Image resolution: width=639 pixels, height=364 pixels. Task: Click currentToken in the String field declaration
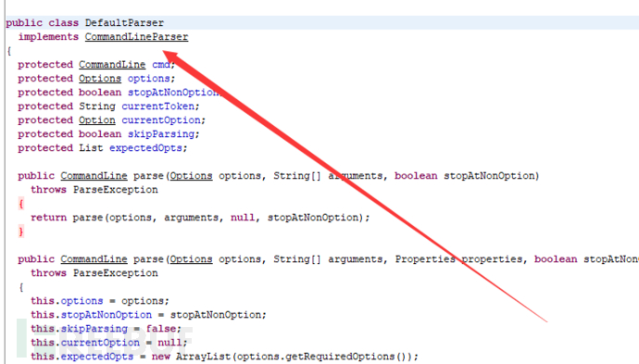click(158, 107)
